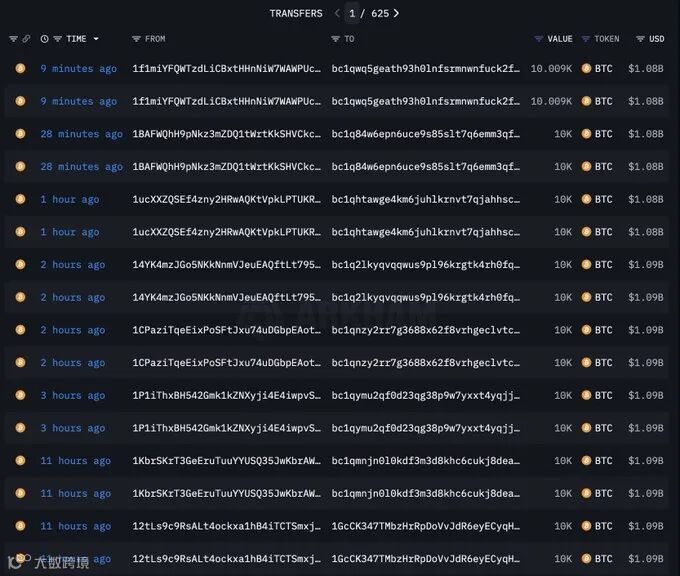Toggle the TIME sort caret arrow
The width and height of the screenshot is (680, 576).
(96, 39)
